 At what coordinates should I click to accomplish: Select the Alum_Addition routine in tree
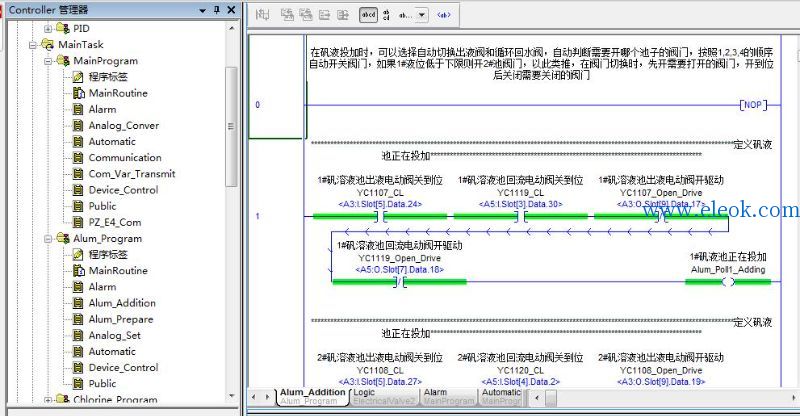coord(122,303)
